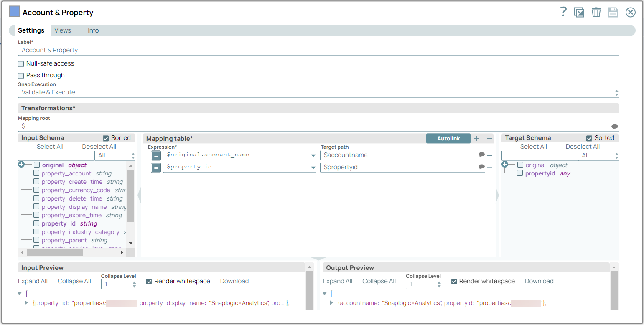This screenshot has width=644, height=325.
Task: Switch to the Views tab
Action: coord(62,30)
